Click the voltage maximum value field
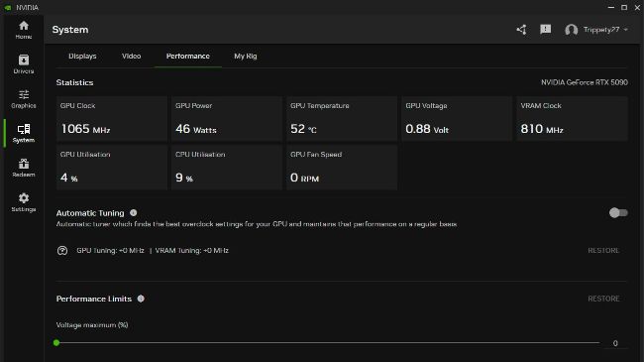The image size is (644, 362). pos(615,343)
